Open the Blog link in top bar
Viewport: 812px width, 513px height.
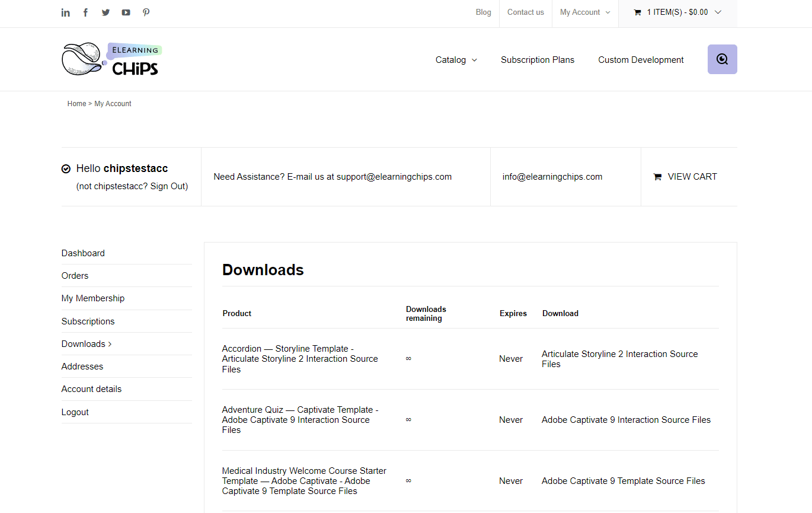(483, 12)
